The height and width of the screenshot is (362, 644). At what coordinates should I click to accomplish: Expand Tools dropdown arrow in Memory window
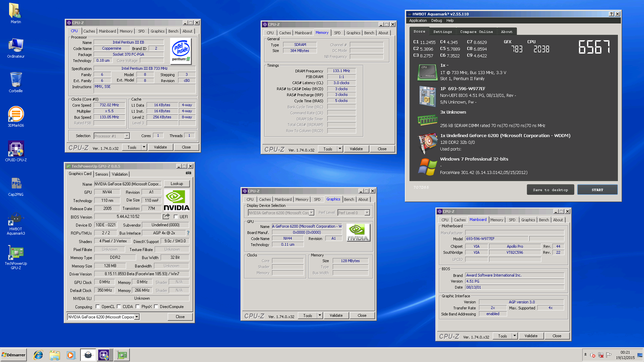(340, 149)
